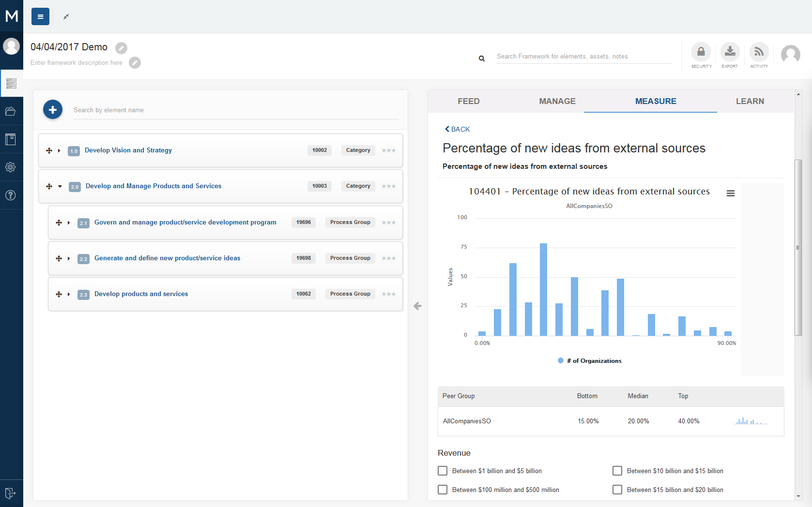Open Generate and define new product/service ideas
This screenshot has height=507, width=812.
click(167, 258)
